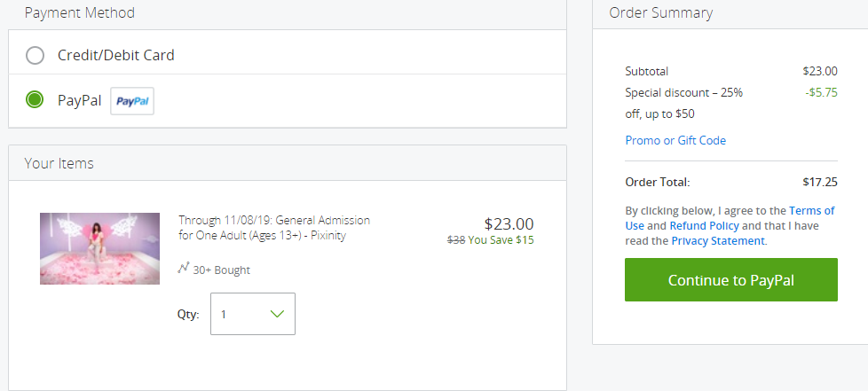
Task: Click the Pixinity deal thumbnail image
Action: (x=99, y=248)
